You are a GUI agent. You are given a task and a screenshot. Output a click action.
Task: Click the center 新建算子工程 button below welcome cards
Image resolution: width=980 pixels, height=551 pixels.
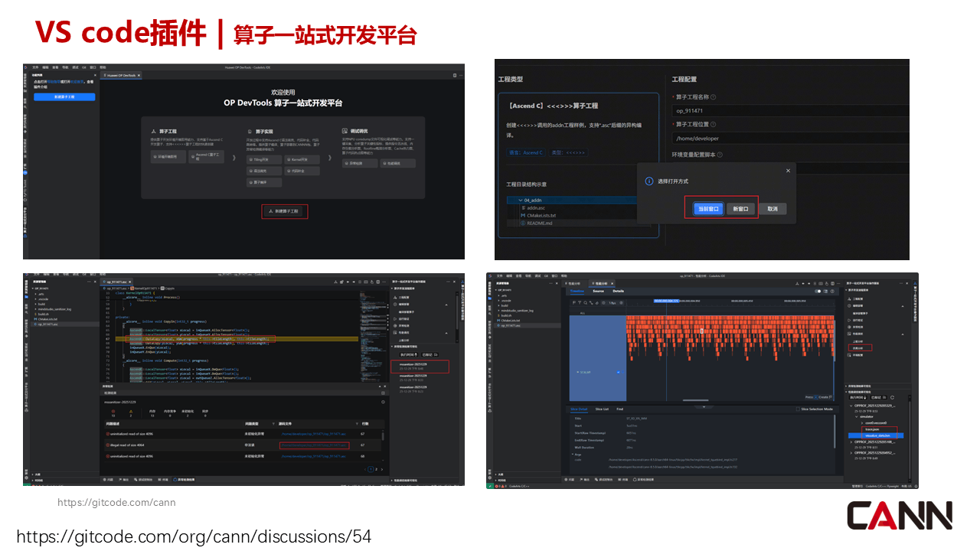[284, 211]
